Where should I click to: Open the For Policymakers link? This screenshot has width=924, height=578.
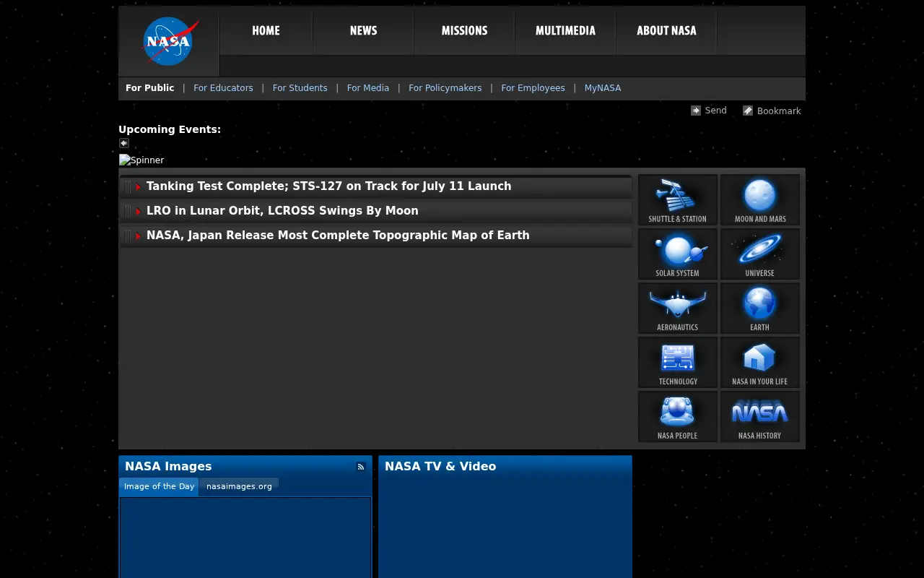click(445, 88)
